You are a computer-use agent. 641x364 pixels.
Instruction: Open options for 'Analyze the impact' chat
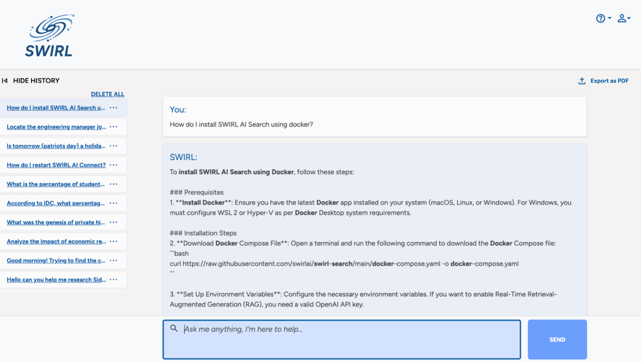113,241
